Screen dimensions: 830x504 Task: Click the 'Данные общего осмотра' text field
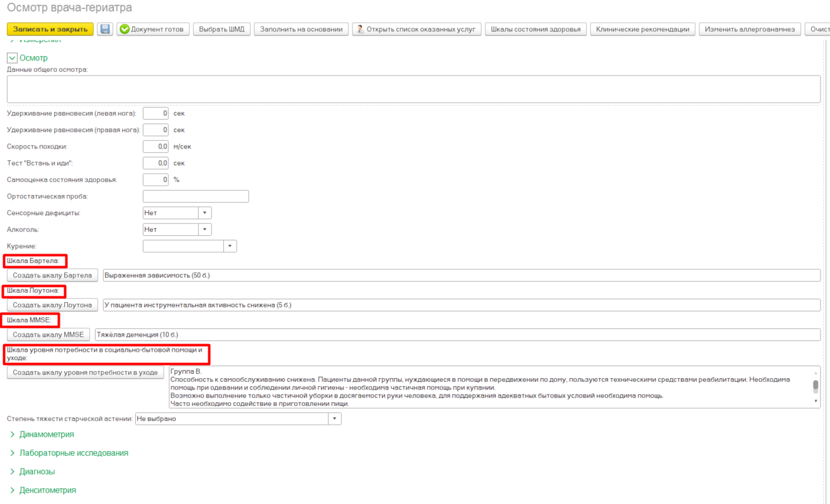(x=413, y=89)
